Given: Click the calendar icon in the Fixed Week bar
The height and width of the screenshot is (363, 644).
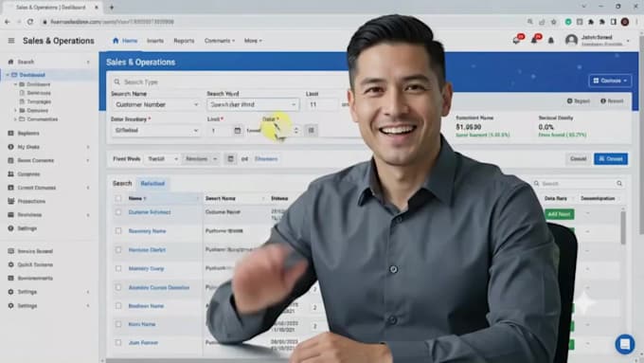Looking at the screenshot, I should click(230, 158).
